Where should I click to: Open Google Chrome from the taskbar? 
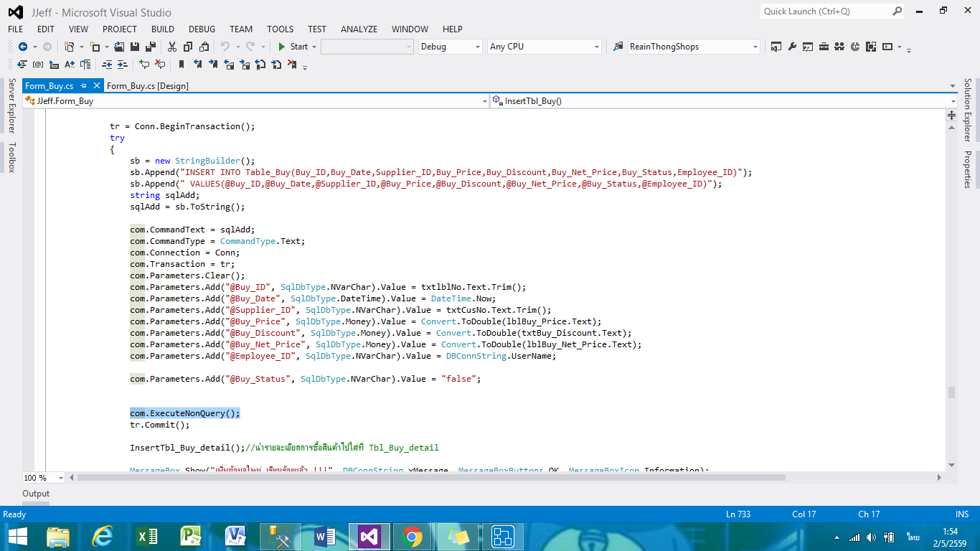tap(412, 536)
